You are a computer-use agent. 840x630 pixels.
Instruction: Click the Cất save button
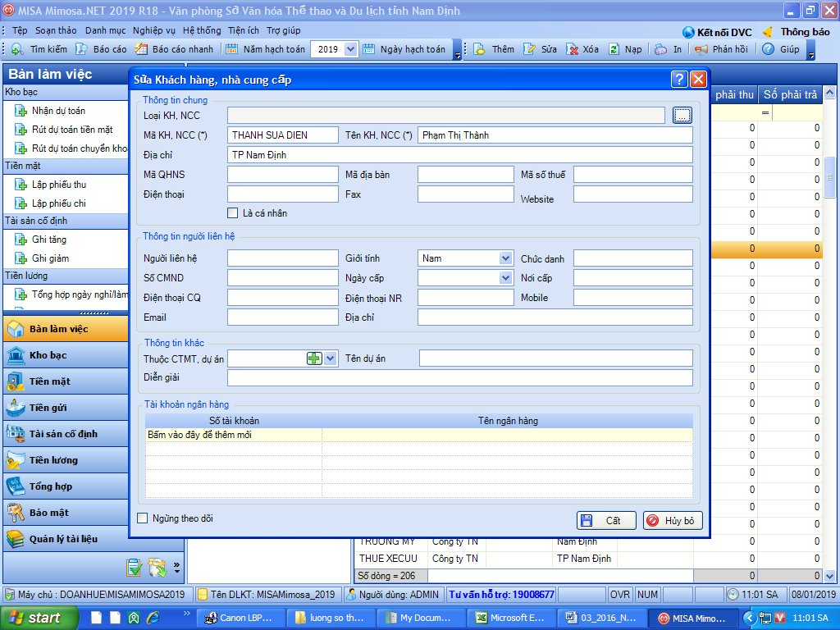tap(605, 521)
